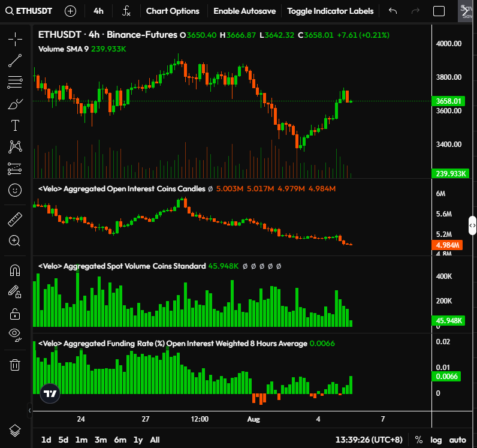
Task: Expand the left toolbar collapse handle
Action: point(29,410)
